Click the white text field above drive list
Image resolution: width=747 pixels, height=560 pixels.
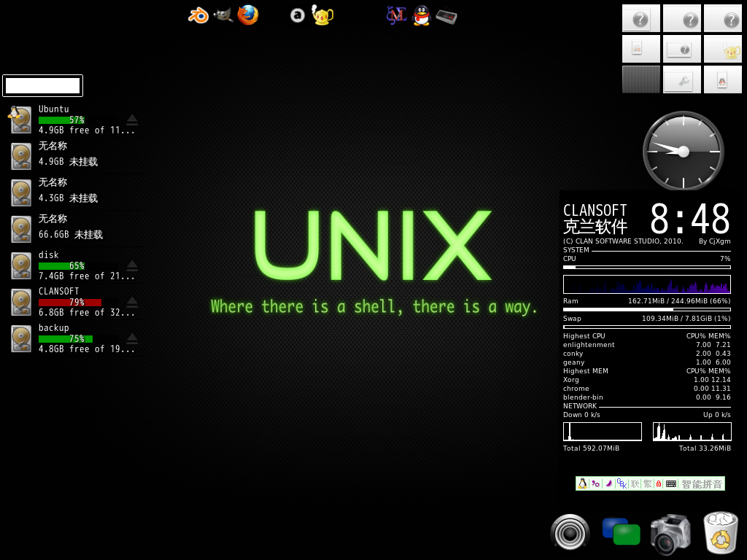[x=43, y=86]
